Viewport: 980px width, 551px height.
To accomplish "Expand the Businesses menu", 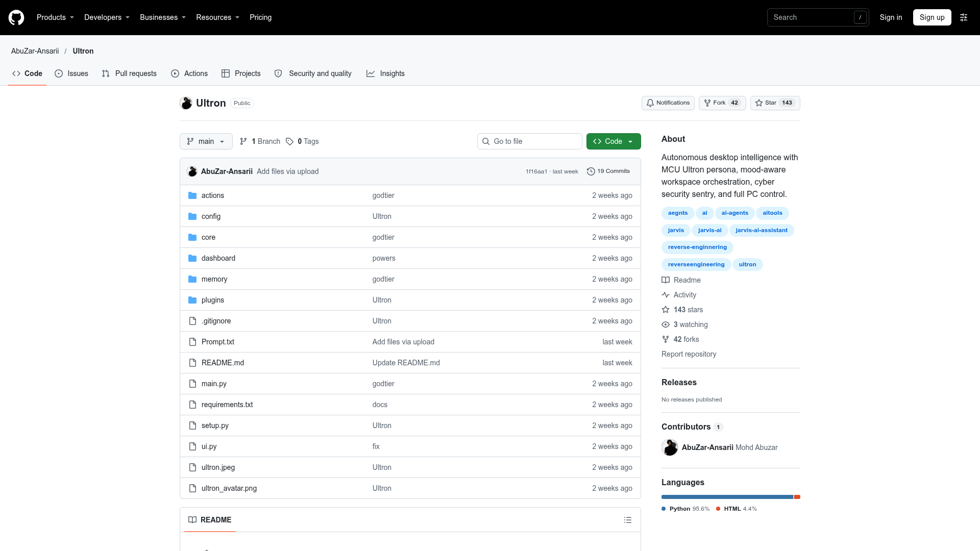I will click(163, 17).
